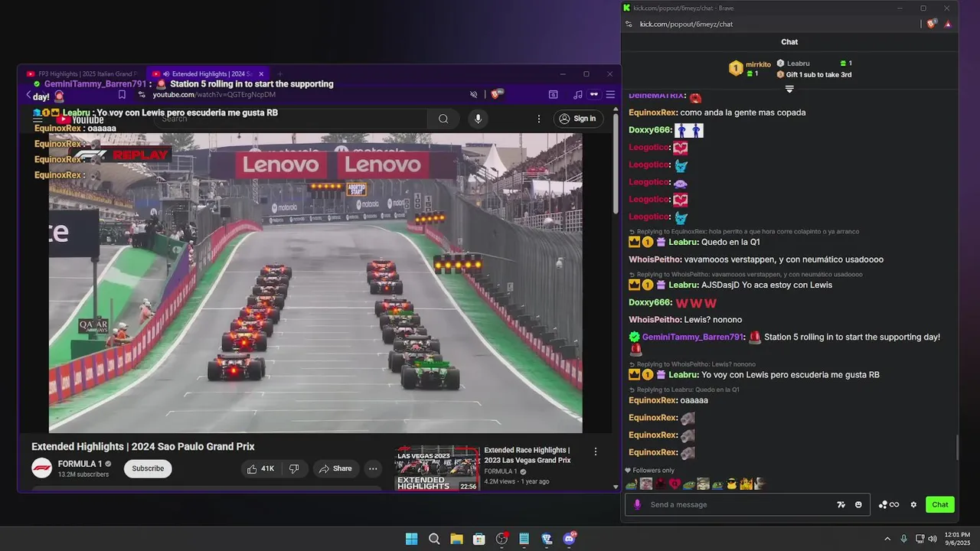This screenshot has height=551, width=980.
Task: Select mirrkito top gifter entry
Action: pyautogui.click(x=750, y=69)
